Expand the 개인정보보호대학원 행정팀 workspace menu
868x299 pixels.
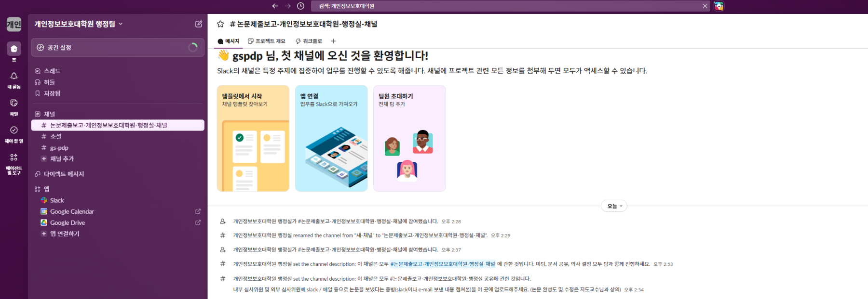79,24
